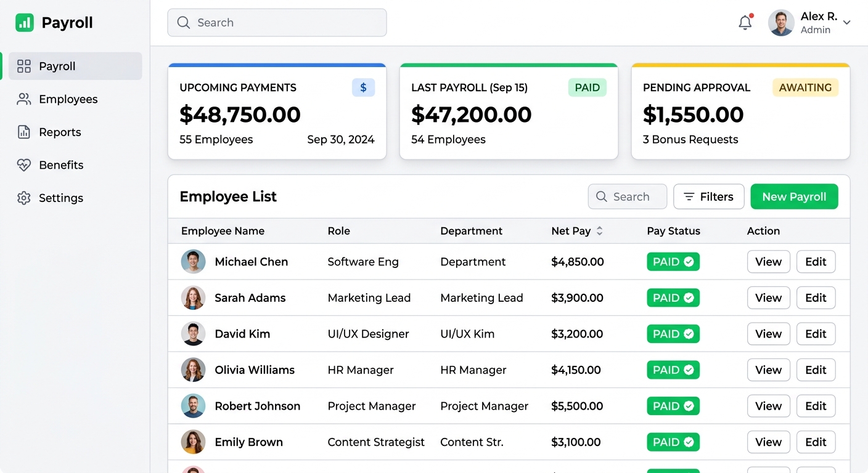Sort by Net Pay column arrows

pos(599,231)
